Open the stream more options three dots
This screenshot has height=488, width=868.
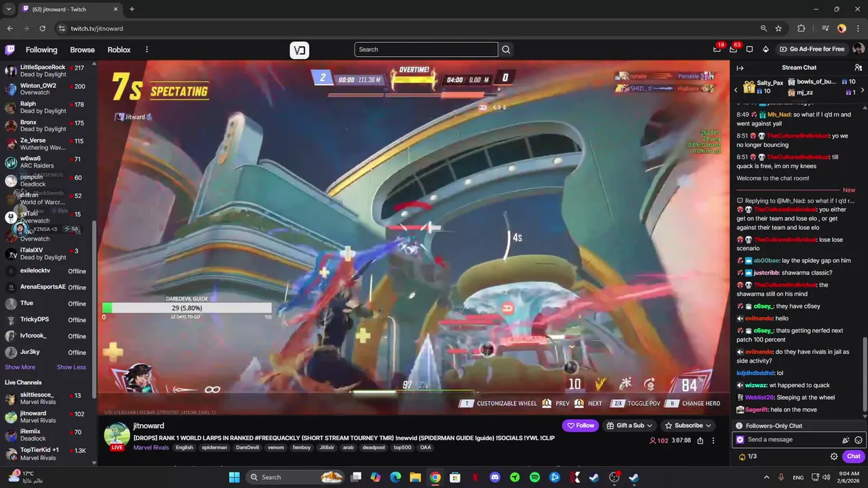[713, 441]
